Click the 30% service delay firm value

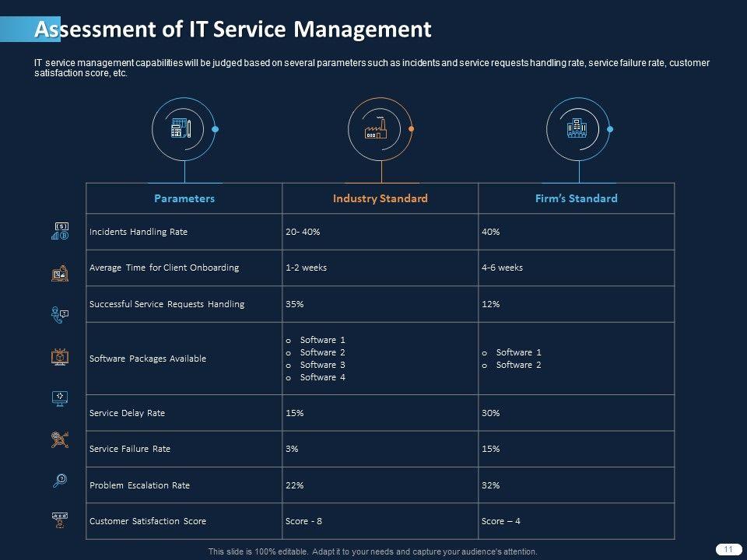[x=577, y=413]
